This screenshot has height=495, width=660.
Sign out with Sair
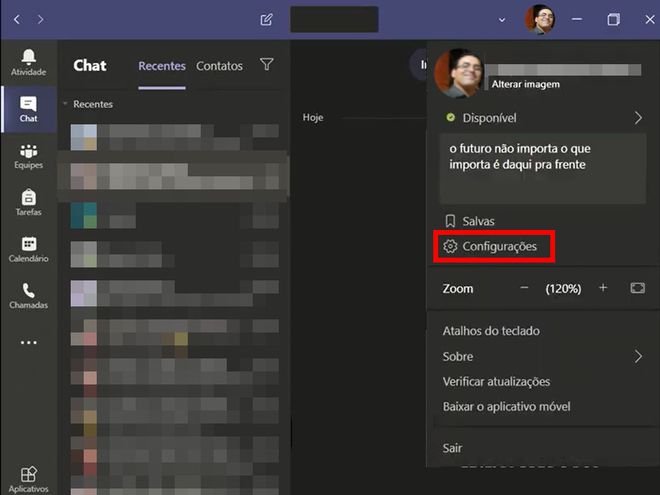pos(452,448)
